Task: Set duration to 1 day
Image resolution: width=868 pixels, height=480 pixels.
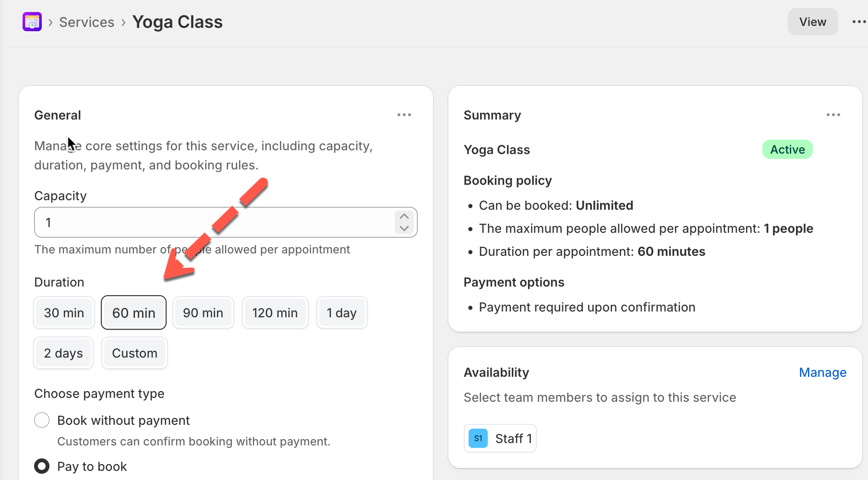Action: click(342, 313)
